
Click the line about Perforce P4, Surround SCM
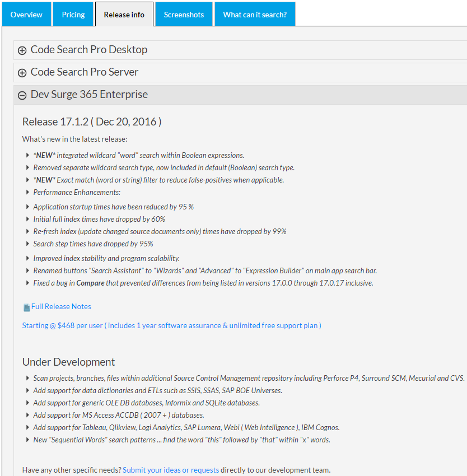pos(249,378)
